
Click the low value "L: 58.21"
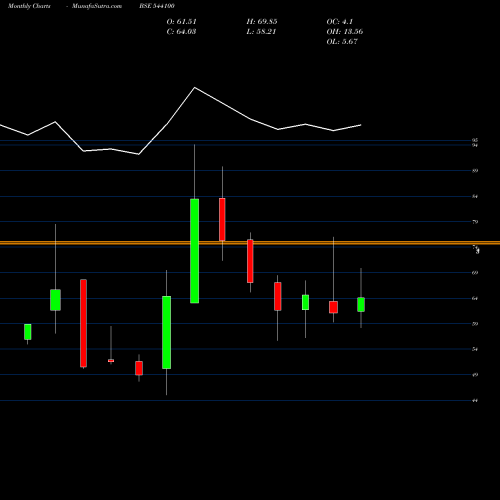point(261,32)
